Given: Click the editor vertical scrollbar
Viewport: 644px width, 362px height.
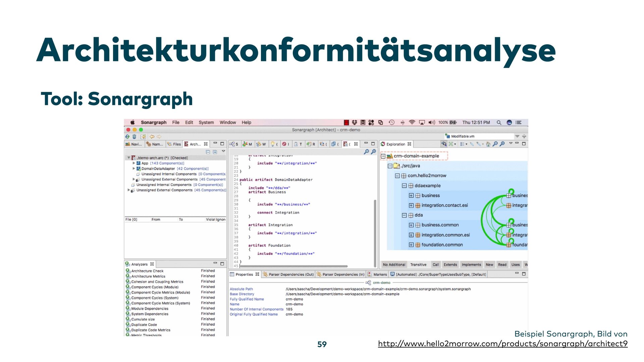Looking at the screenshot, I should click(375, 233).
